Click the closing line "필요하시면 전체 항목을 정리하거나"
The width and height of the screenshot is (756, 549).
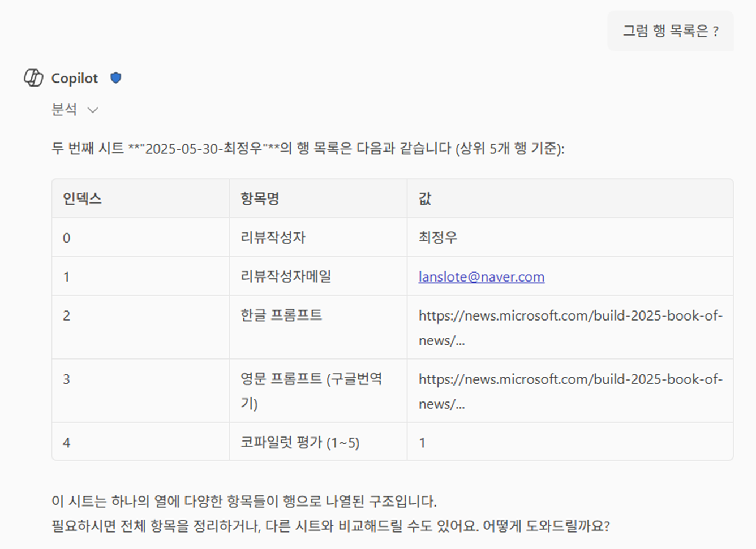point(330,526)
